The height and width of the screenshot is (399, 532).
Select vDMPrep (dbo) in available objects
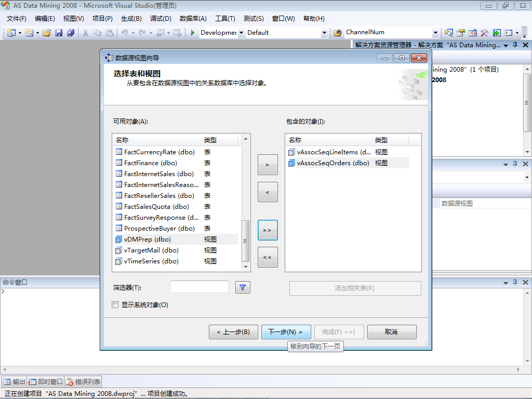click(x=177, y=239)
